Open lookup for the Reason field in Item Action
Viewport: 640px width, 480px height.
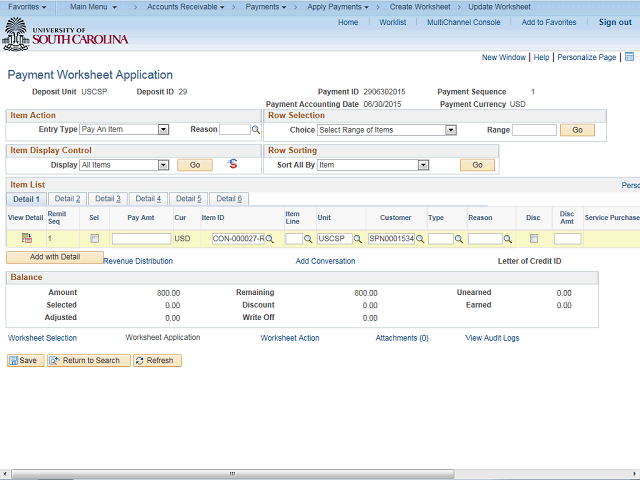[256, 130]
